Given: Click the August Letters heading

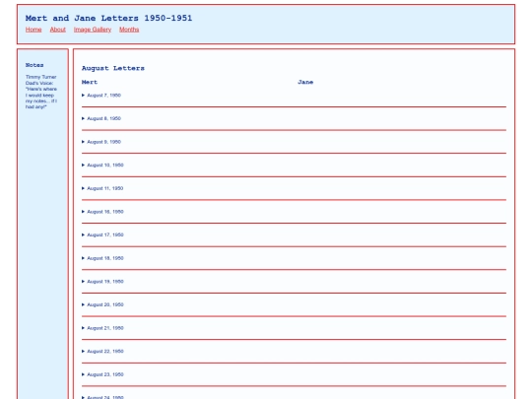Looking at the screenshot, I should coord(113,68).
